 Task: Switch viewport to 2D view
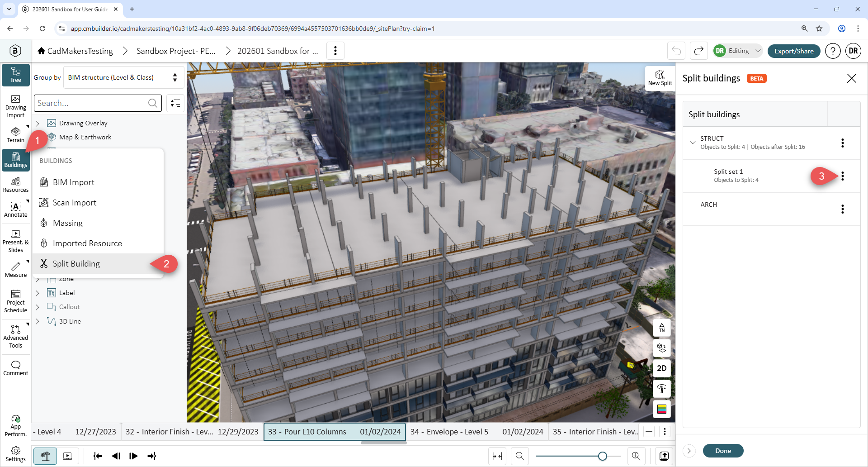(662, 368)
